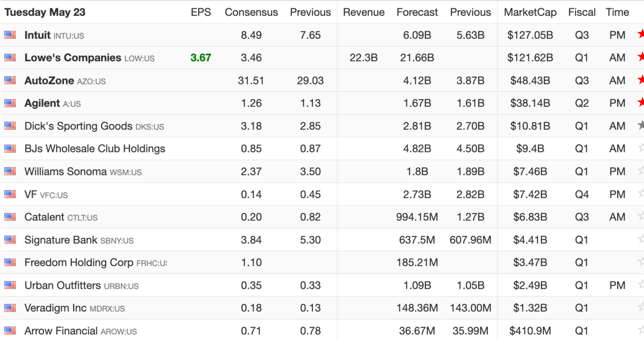Open the Arrow Financial link

[x=61, y=331]
